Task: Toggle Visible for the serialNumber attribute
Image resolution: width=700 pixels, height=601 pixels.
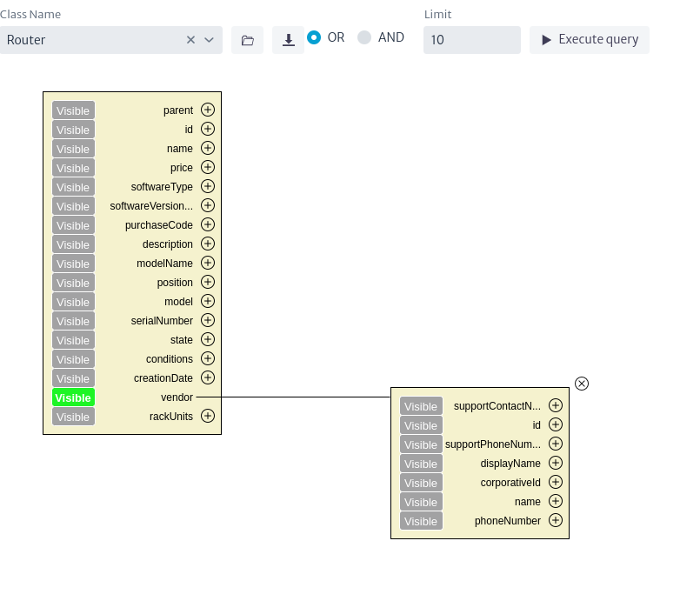Action: pos(73,321)
